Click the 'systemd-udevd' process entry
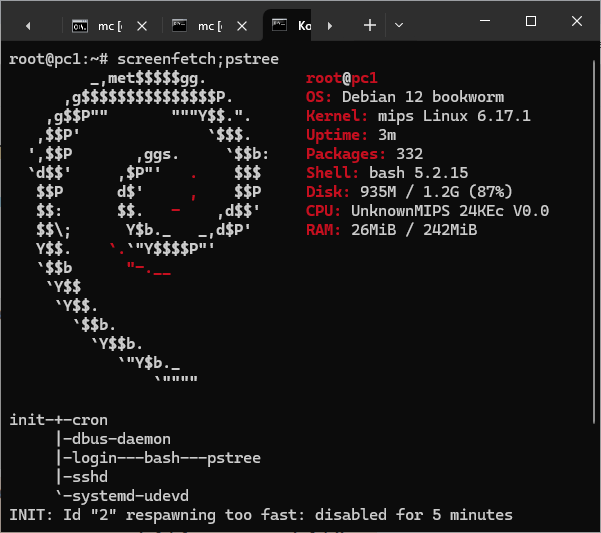 (130, 496)
